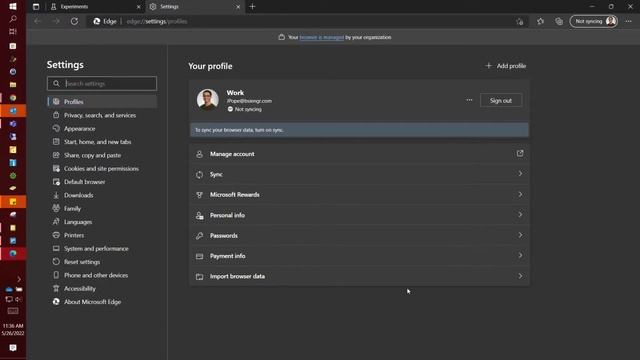Expand the Sync row chevron
640x360 pixels.
520,174
